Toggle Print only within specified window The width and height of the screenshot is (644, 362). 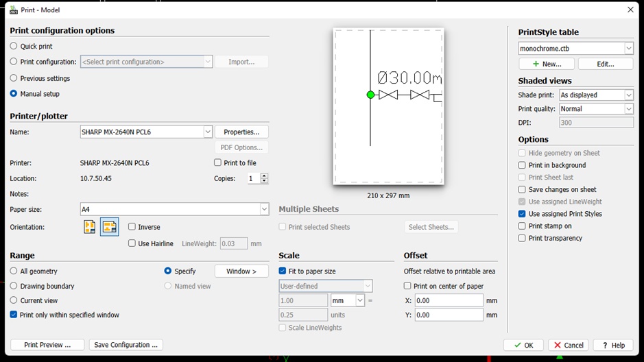coord(14,315)
